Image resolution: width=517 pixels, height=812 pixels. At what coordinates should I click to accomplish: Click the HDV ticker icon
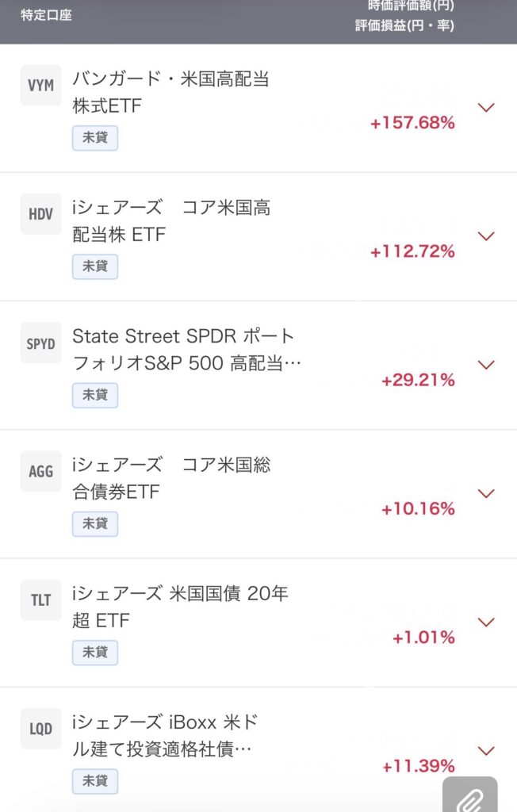click(40, 214)
